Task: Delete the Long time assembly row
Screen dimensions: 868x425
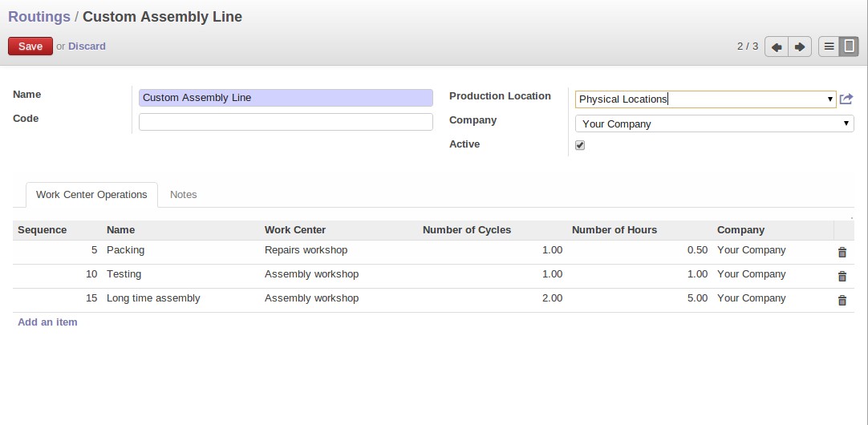Action: (x=842, y=301)
